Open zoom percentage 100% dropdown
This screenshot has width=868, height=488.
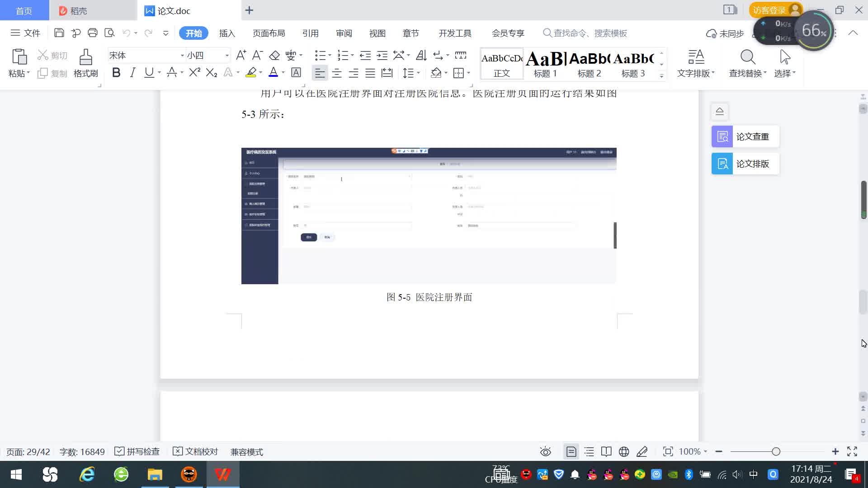[693, 451]
